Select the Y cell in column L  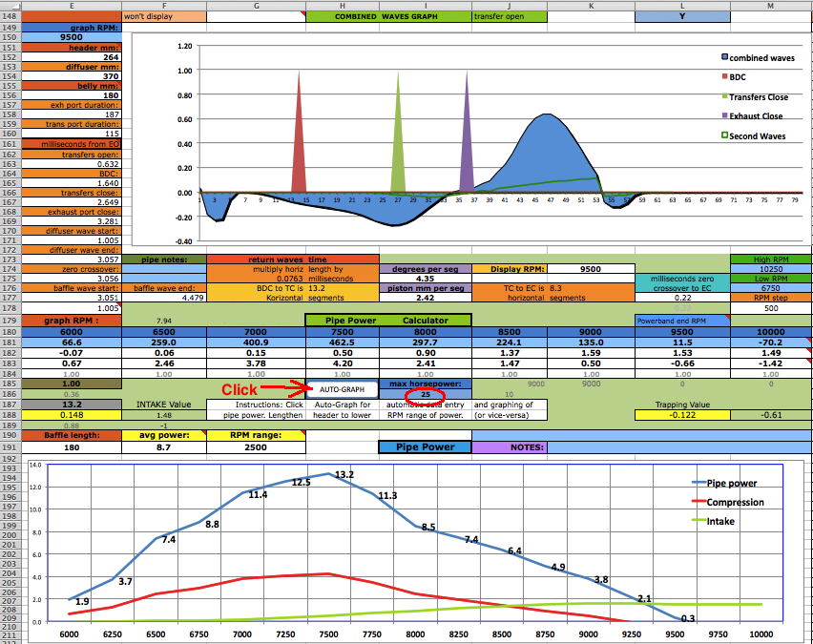(681, 16)
